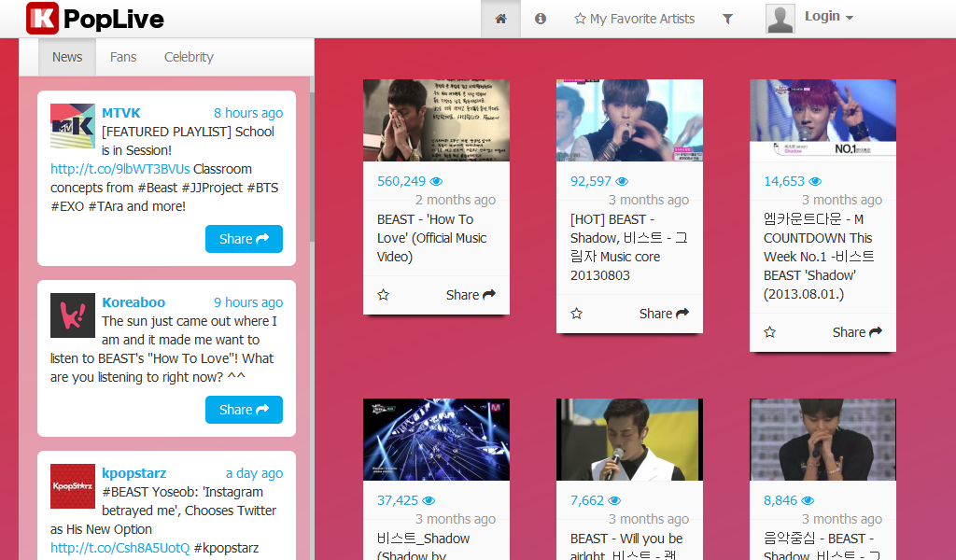Viewport: 956px width, 560px height.
Task: Open the kpopstarz account name link
Action: click(134, 473)
